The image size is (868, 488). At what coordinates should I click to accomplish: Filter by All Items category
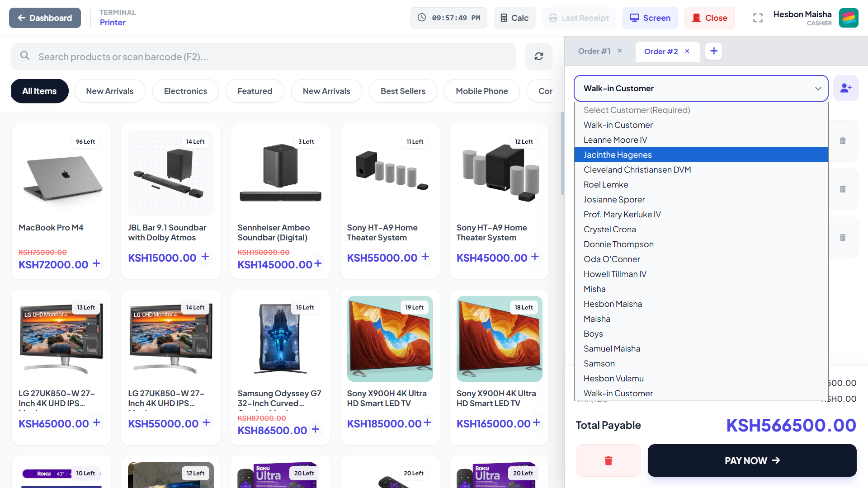[x=40, y=91]
